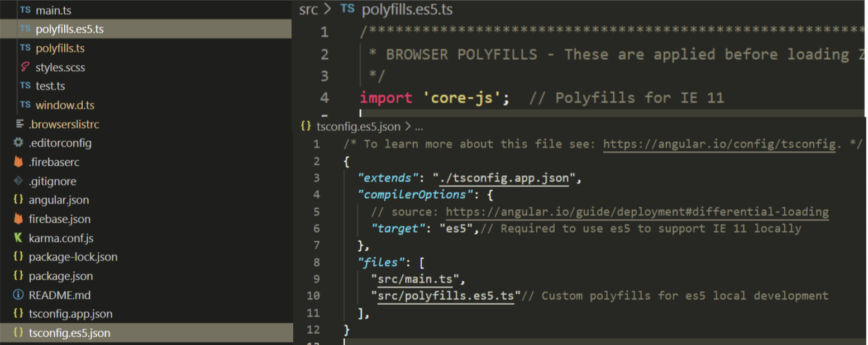The image size is (868, 345).
Task: Click the Firebase flame icon beside .firebaserc
Action: pos(18,162)
